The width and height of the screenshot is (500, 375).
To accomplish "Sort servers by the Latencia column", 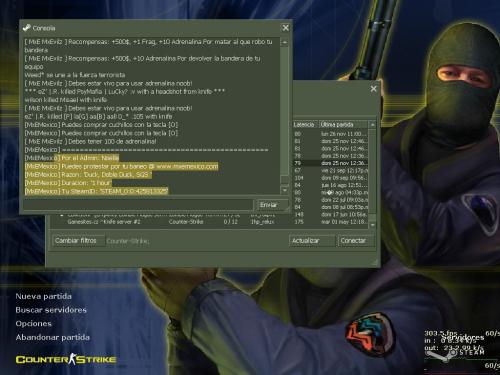I will click(305, 124).
